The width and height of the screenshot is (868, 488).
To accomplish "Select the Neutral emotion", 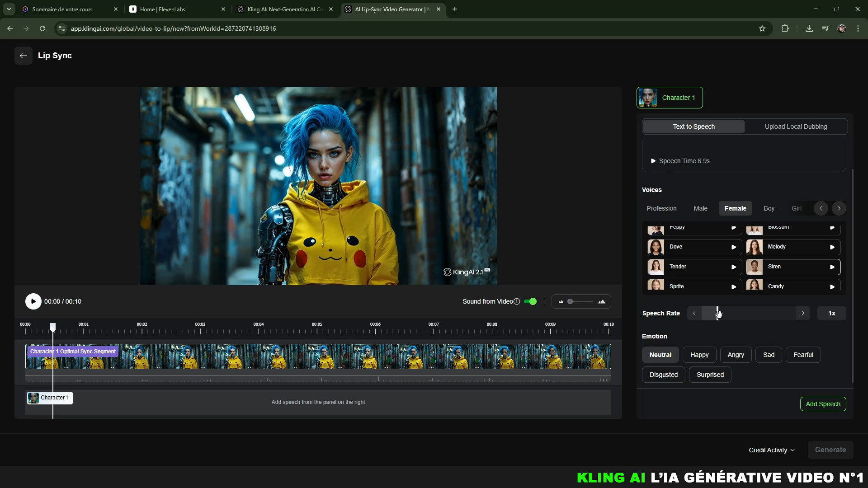I will coord(660,355).
